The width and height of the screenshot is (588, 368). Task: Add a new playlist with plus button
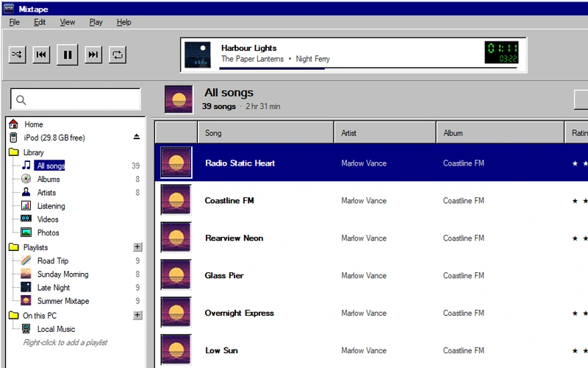137,247
